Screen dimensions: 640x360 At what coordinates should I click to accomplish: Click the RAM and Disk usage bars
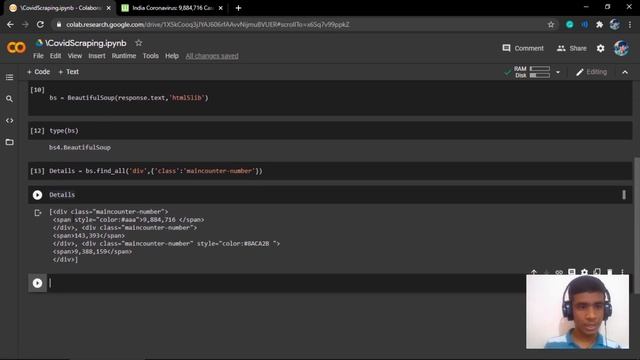(532, 72)
